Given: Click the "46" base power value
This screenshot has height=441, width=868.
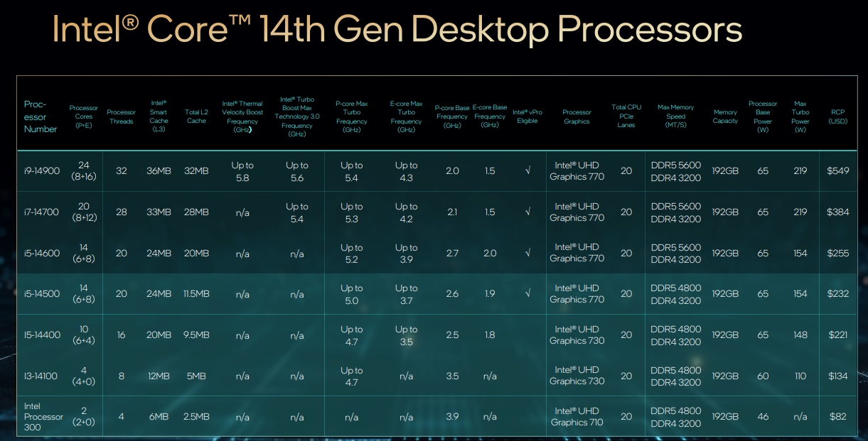Looking at the screenshot, I should coord(763,416).
